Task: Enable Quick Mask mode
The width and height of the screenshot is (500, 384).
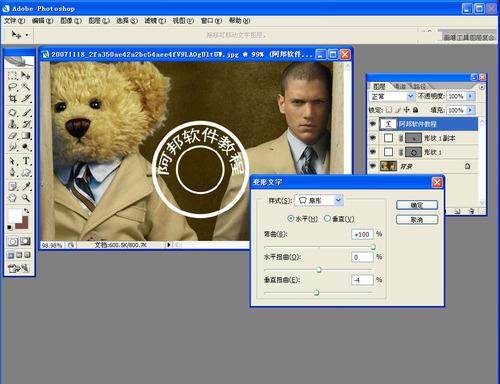Action: tap(26, 241)
